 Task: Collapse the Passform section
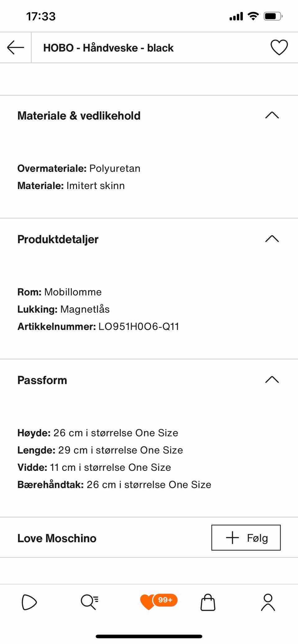[272, 380]
